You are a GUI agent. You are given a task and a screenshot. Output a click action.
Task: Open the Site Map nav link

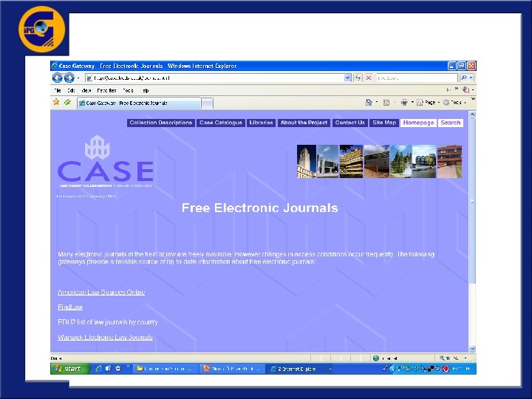384,123
